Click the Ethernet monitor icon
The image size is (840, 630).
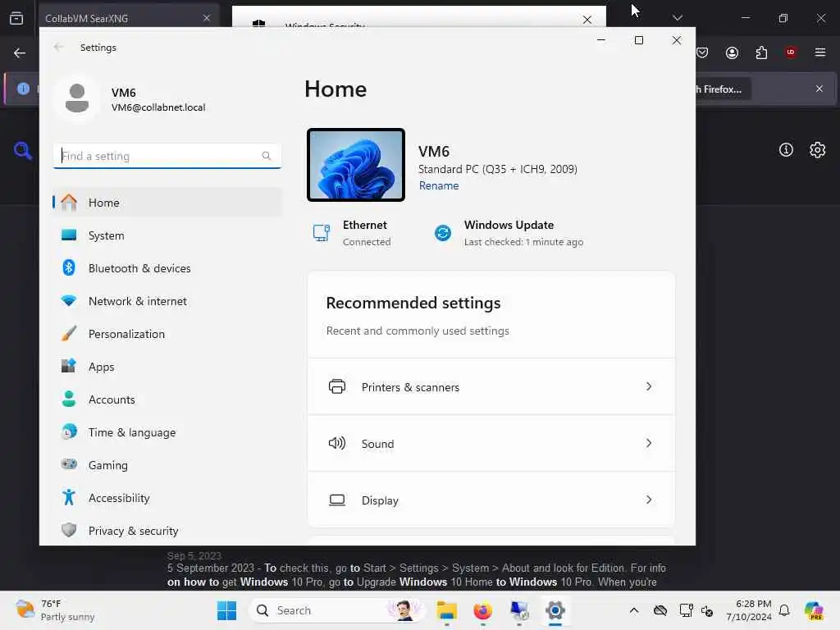click(x=322, y=233)
